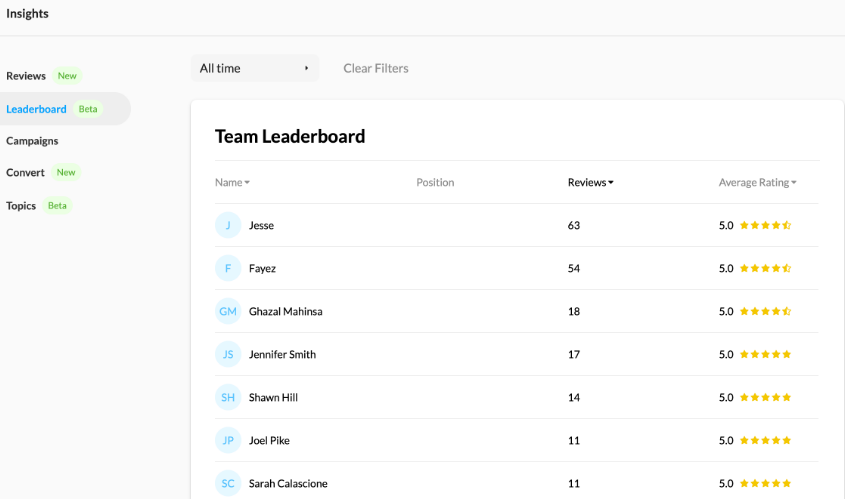The width and height of the screenshot is (845, 499).
Task: Click Fayez's F avatar icon
Action: point(228,268)
